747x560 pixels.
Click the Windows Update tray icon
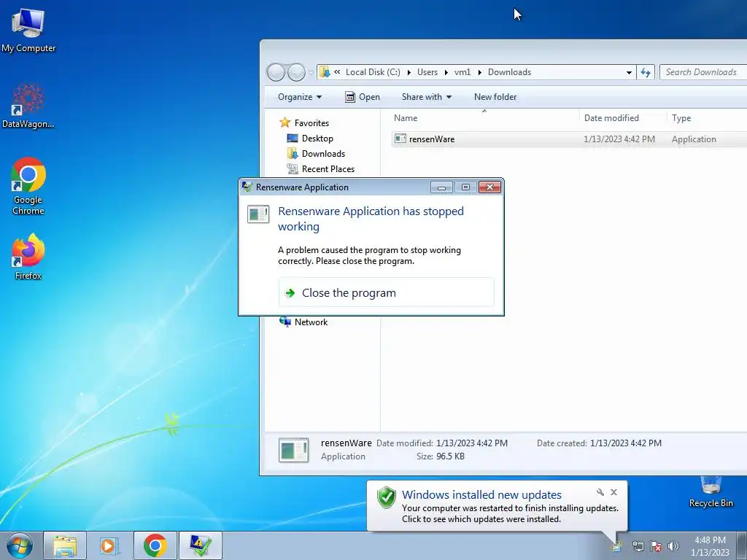tap(617, 546)
